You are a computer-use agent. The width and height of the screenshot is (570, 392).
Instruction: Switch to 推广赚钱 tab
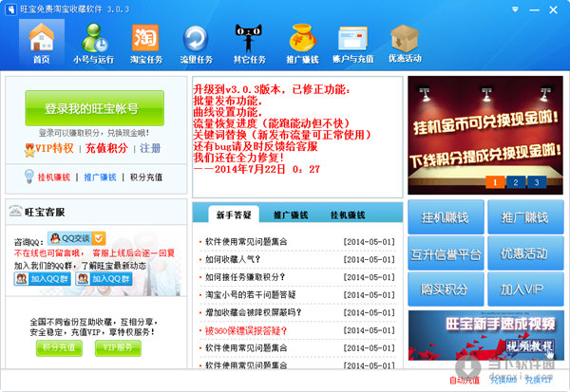(x=291, y=215)
